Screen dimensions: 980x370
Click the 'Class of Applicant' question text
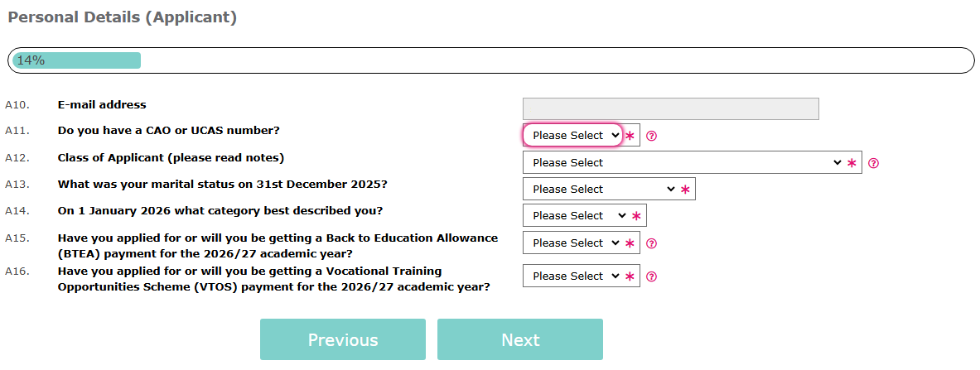171,157
